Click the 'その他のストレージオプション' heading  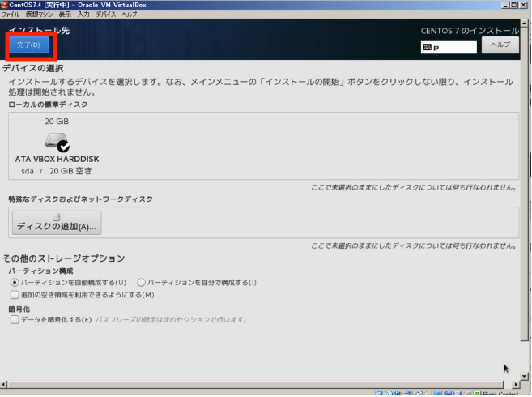tap(64, 258)
